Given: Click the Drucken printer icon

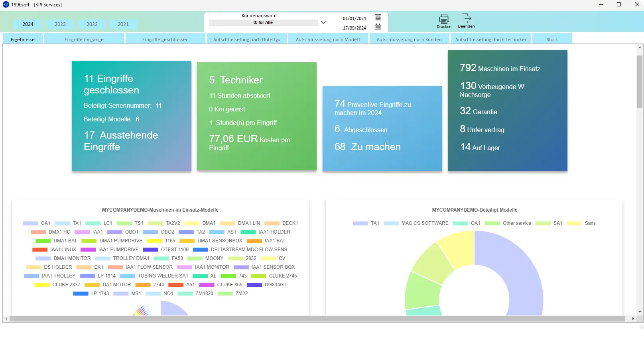Looking at the screenshot, I should click(444, 18).
